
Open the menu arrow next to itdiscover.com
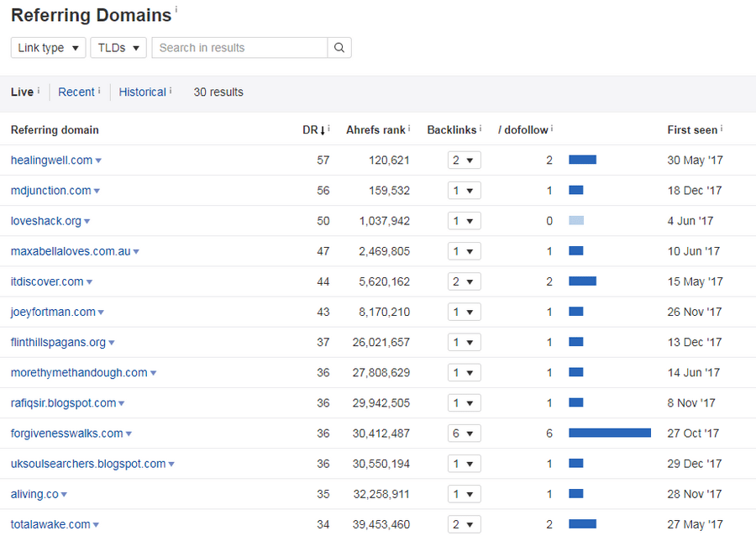[90, 282]
